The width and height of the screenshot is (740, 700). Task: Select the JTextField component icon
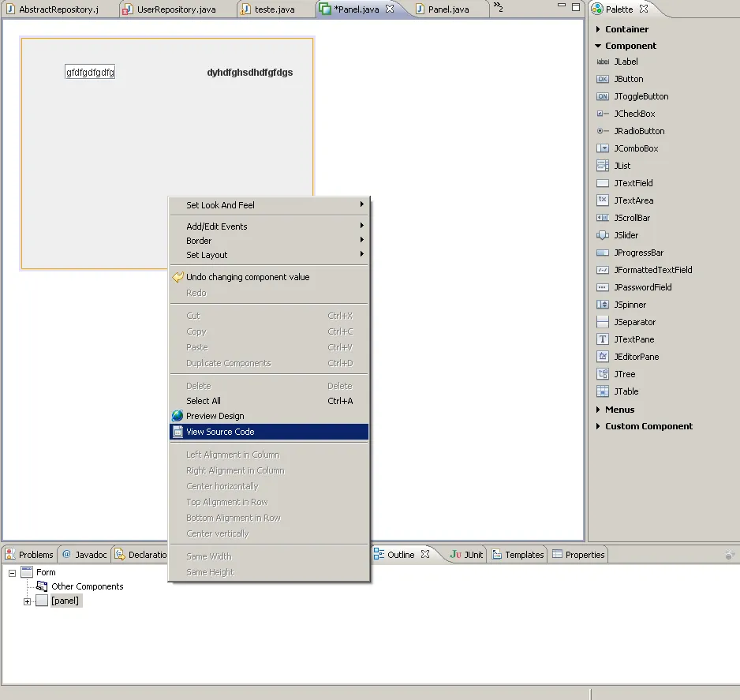[x=603, y=183]
